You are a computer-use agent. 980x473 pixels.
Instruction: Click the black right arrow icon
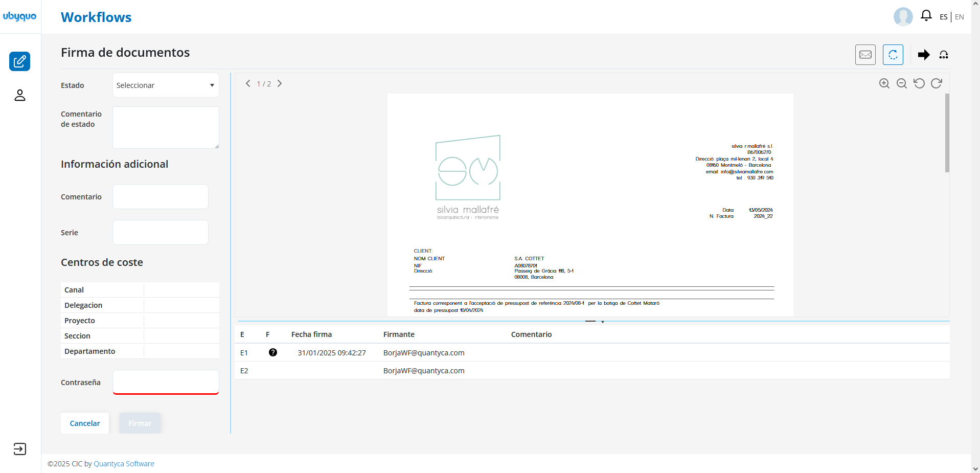(924, 55)
